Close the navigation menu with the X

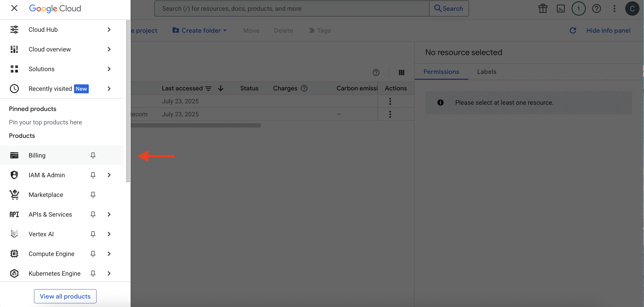pos(14,8)
